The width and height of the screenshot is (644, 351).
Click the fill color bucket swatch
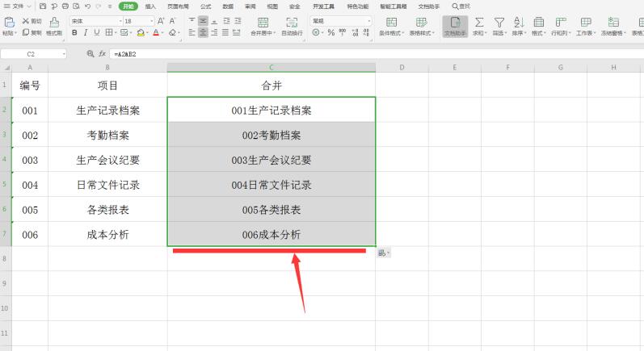[x=141, y=33]
